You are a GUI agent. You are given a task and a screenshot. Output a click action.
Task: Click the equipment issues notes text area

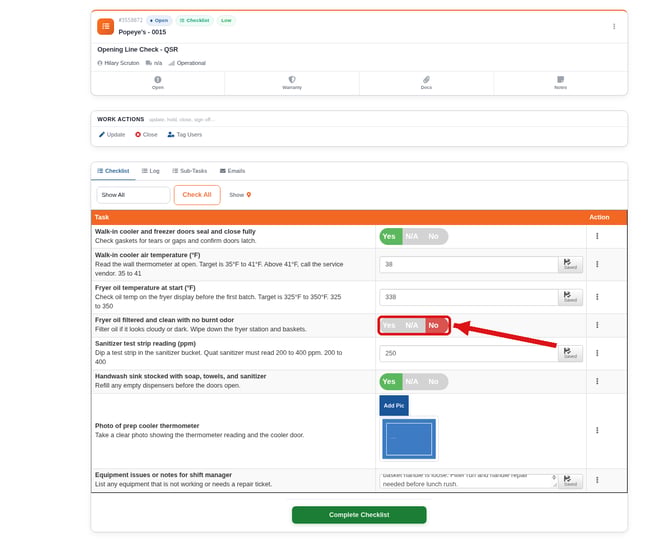468,481
